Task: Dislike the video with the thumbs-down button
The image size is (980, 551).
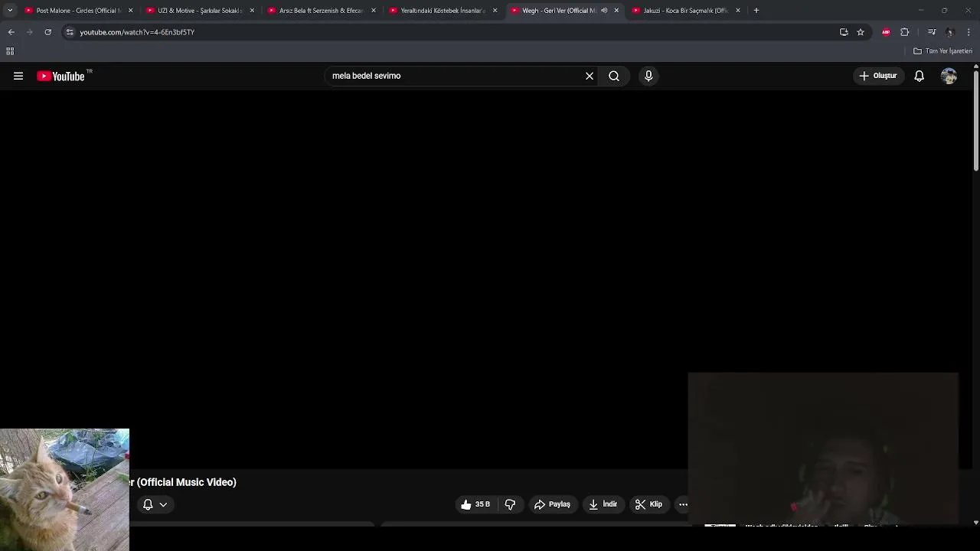Action: pos(511,504)
